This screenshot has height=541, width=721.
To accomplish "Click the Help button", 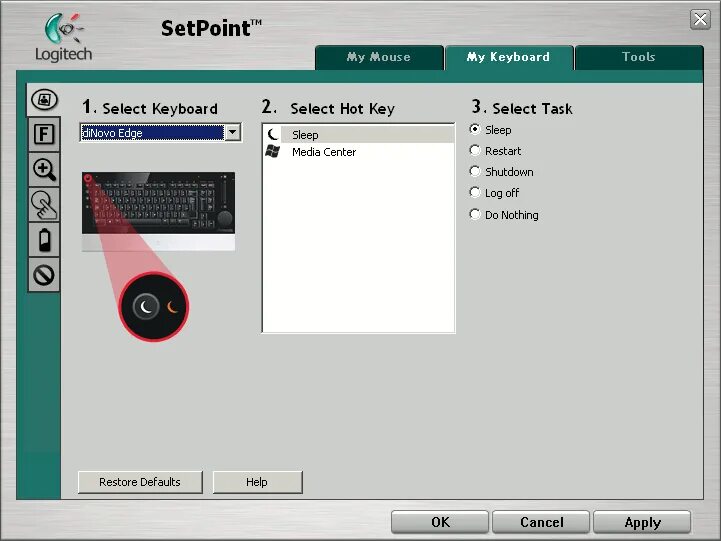I will pyautogui.click(x=257, y=482).
